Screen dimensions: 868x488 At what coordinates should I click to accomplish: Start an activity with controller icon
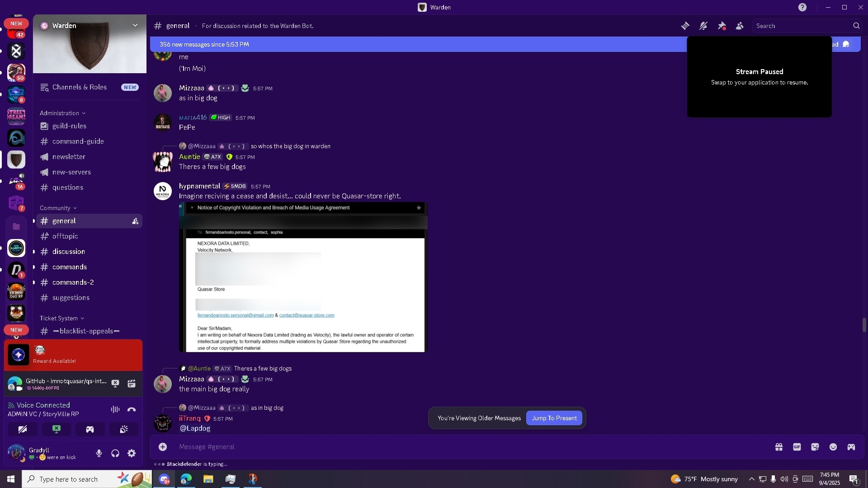[90, 429]
